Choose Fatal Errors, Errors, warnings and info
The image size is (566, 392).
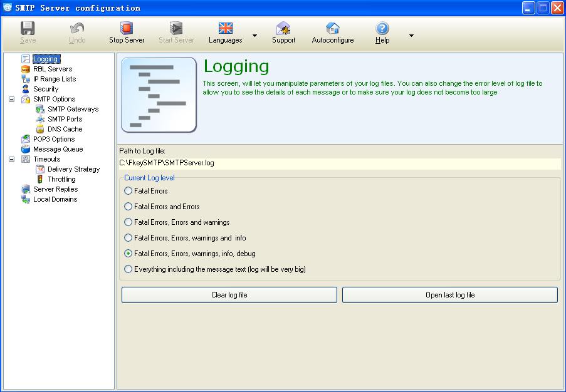[128, 238]
